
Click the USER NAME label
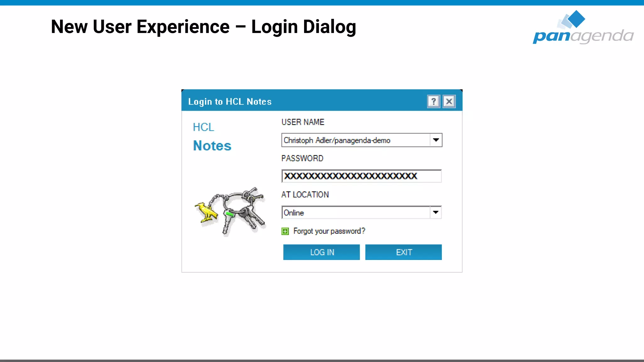pos(303,122)
